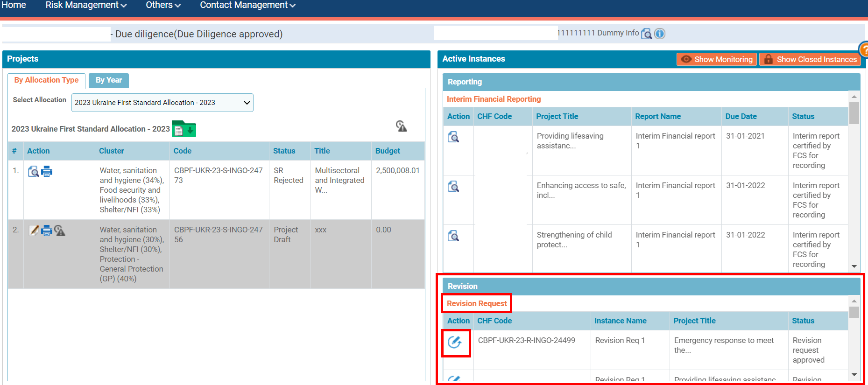Image resolution: width=868 pixels, height=385 pixels.
Task: Click Show Closed Instances button
Action: 810,59
